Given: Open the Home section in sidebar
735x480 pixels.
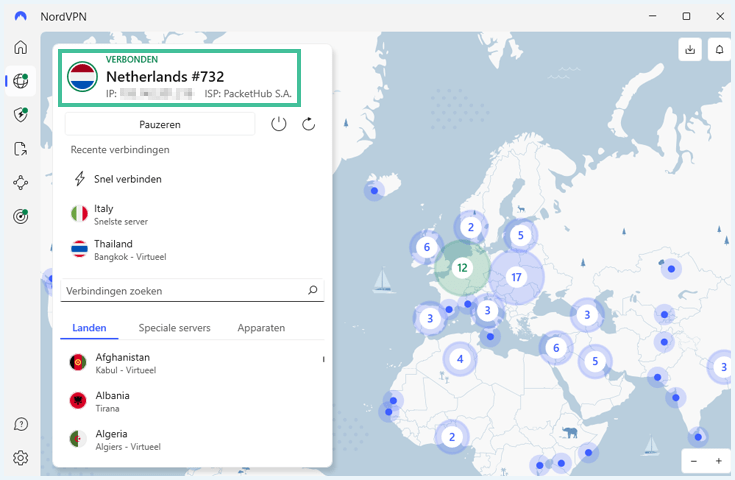Looking at the screenshot, I should (x=21, y=47).
